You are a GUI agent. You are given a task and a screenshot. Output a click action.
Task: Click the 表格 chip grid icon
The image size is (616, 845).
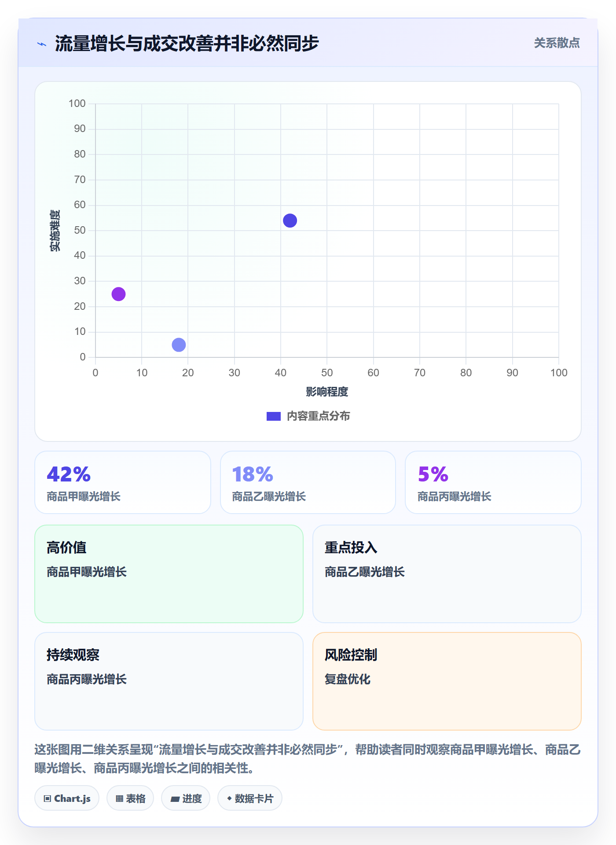click(x=119, y=799)
